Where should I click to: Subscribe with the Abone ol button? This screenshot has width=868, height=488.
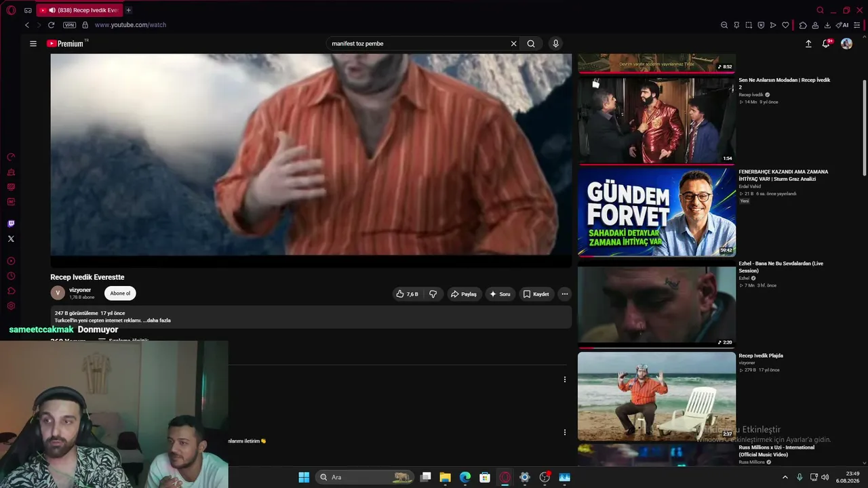(120, 293)
